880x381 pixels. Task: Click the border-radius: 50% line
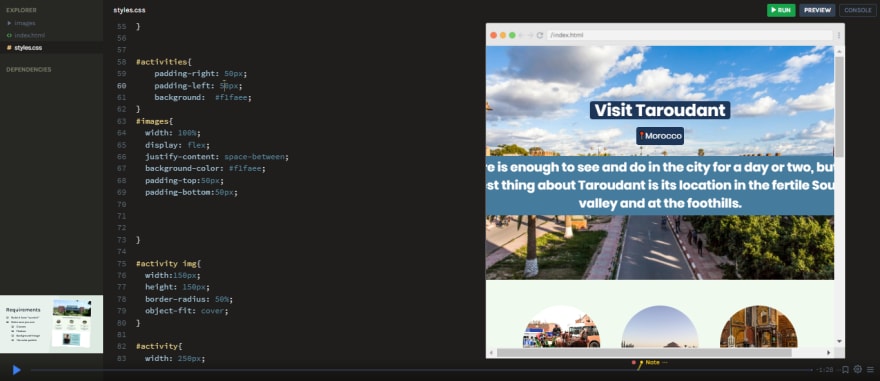pyautogui.click(x=189, y=299)
